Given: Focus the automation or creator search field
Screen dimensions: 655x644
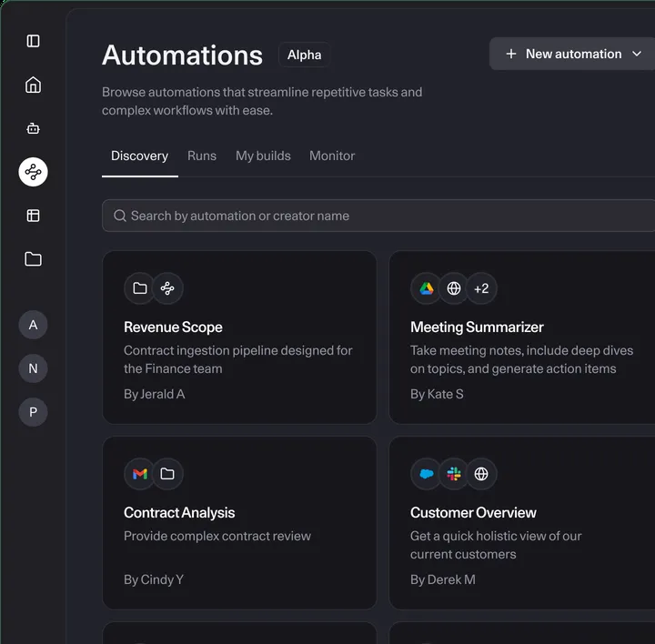Looking at the screenshot, I should point(378,216).
